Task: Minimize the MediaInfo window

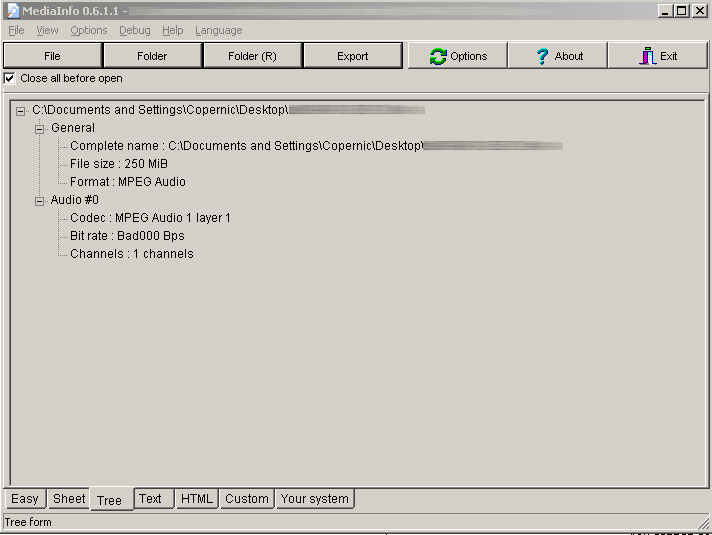Action: [x=665, y=10]
